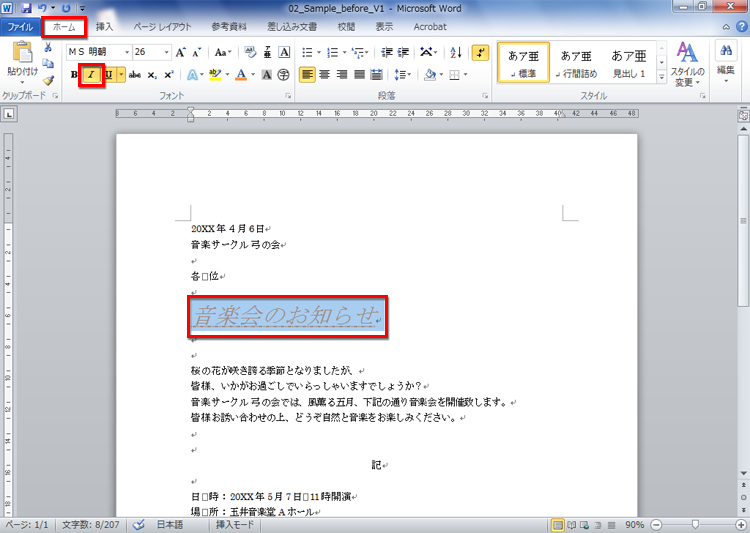Open the phonetic guide (ruby) tool

pyautogui.click(x=268, y=52)
